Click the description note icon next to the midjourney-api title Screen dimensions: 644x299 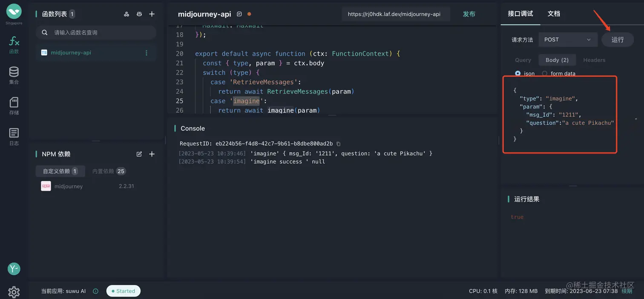pos(239,14)
